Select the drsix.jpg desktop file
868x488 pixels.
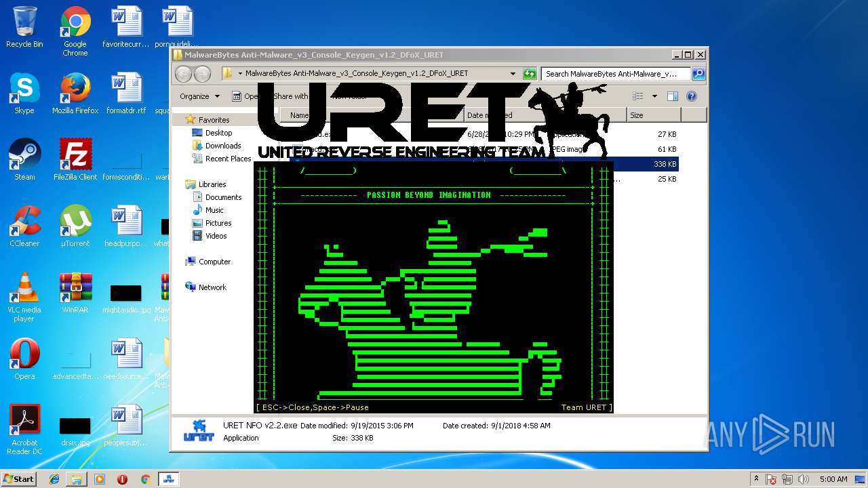[75, 431]
